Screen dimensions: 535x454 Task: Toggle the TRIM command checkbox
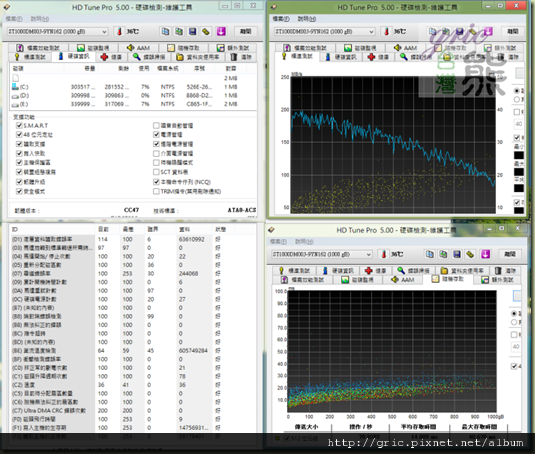coord(156,191)
